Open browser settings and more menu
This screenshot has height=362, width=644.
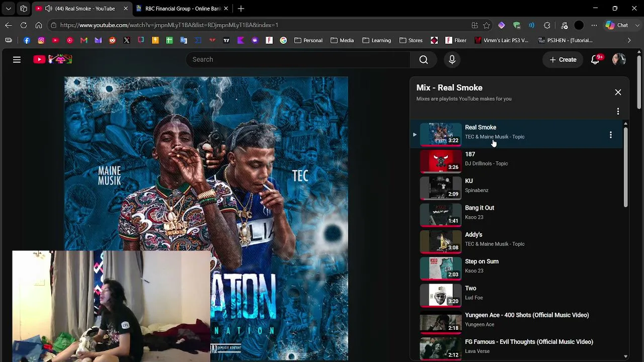594,25
